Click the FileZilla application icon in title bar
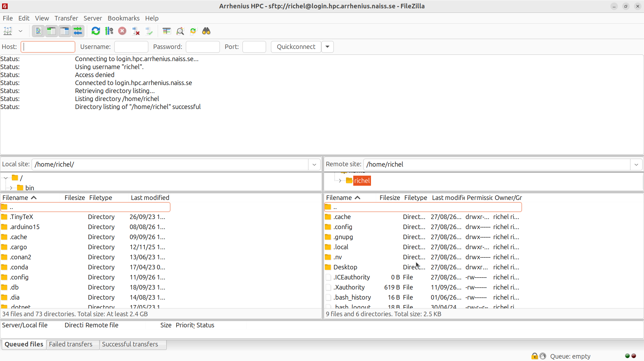 (x=5, y=6)
